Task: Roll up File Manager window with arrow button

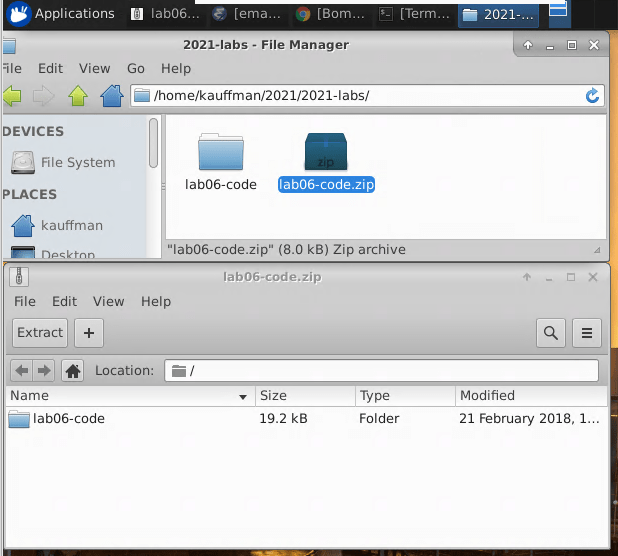Action: pyautogui.click(x=528, y=45)
